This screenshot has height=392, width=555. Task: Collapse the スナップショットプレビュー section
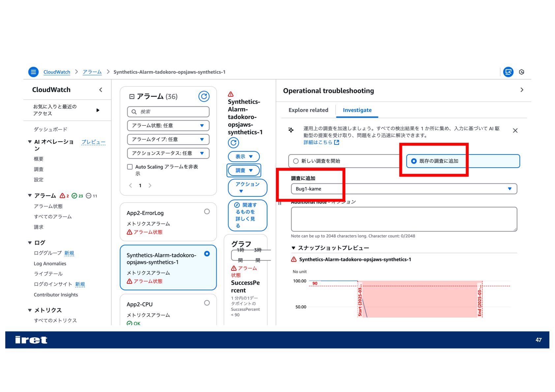pyautogui.click(x=293, y=248)
